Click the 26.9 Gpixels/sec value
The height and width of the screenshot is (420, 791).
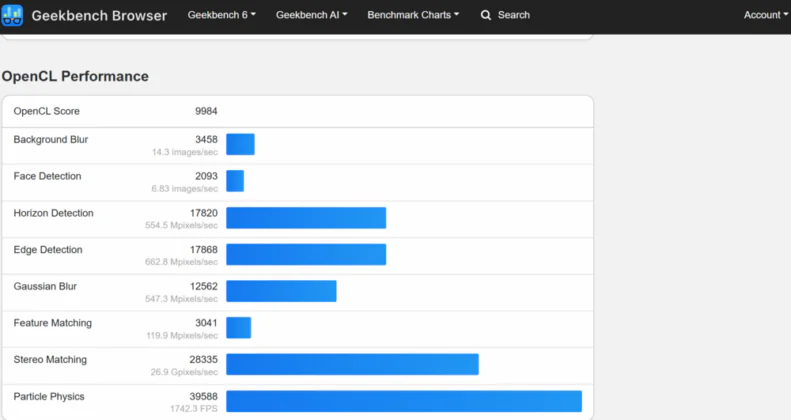click(x=184, y=372)
